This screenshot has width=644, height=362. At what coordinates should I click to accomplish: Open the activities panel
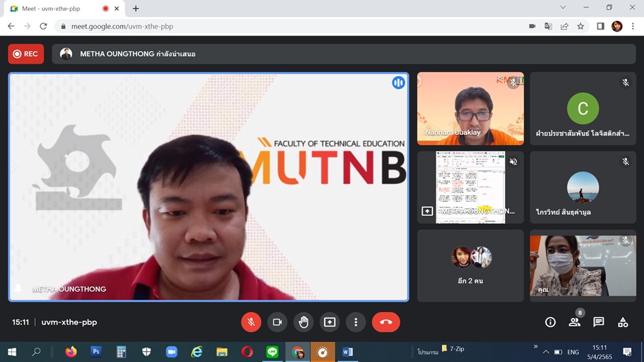(x=623, y=322)
